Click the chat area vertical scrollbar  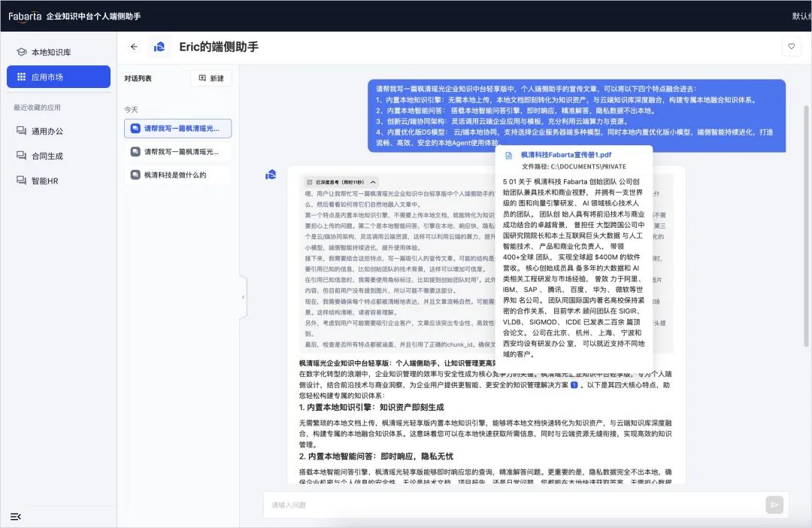point(806,226)
